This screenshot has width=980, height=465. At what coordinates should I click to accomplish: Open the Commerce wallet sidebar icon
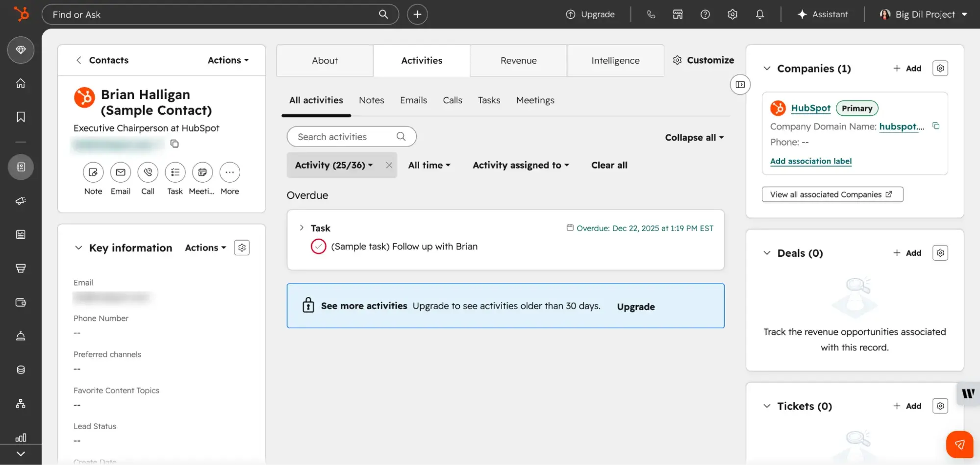21,302
